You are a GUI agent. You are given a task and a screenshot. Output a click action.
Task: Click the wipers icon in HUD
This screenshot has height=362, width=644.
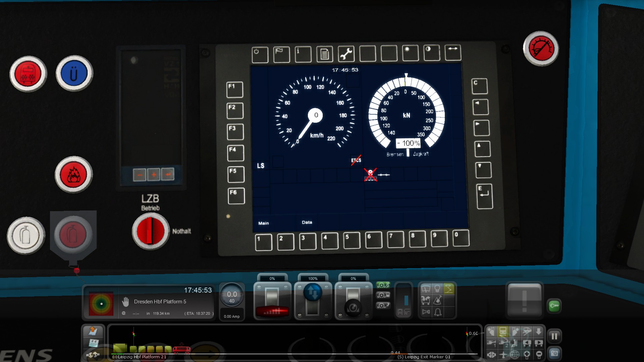coord(426,289)
